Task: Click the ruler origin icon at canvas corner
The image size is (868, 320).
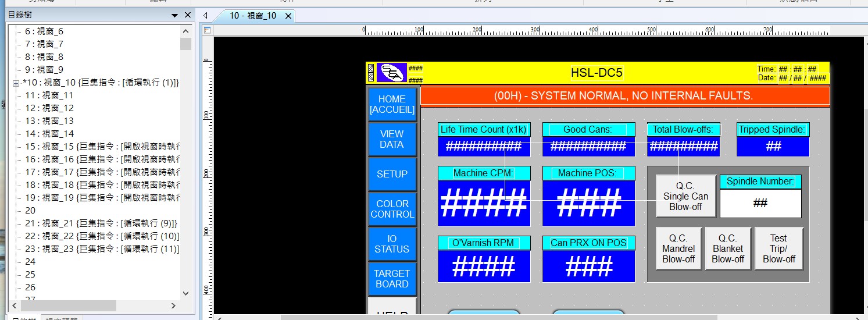Action: [206, 30]
